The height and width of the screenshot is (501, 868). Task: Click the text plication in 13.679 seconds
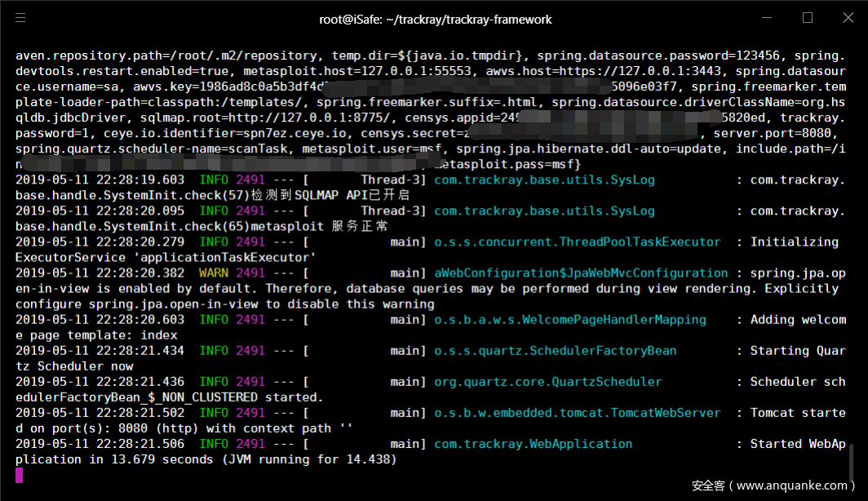114,459
